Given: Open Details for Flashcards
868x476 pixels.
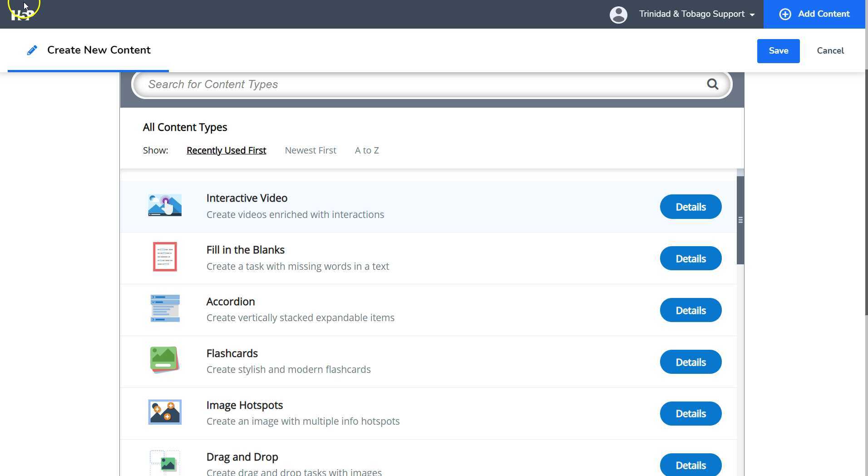Looking at the screenshot, I should tap(690, 362).
